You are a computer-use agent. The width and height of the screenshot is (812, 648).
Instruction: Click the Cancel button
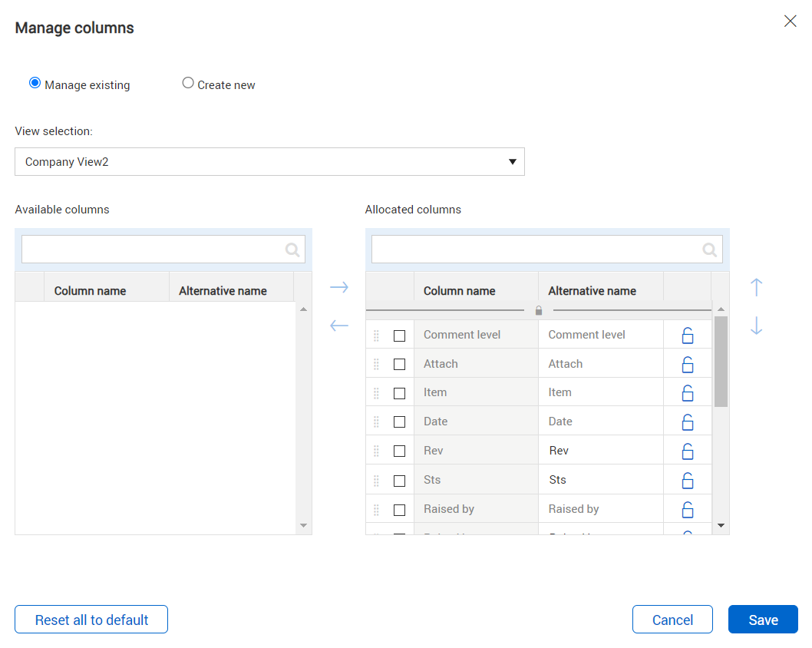tap(672, 620)
